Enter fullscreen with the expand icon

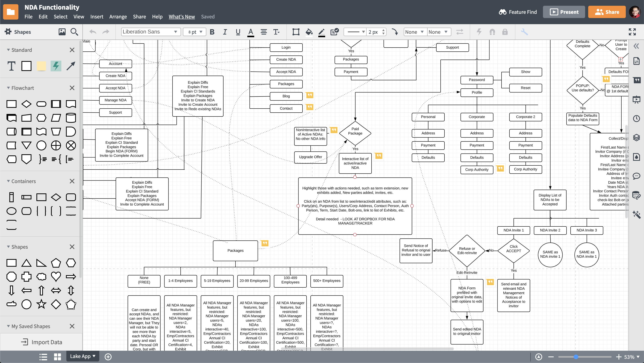[632, 32]
